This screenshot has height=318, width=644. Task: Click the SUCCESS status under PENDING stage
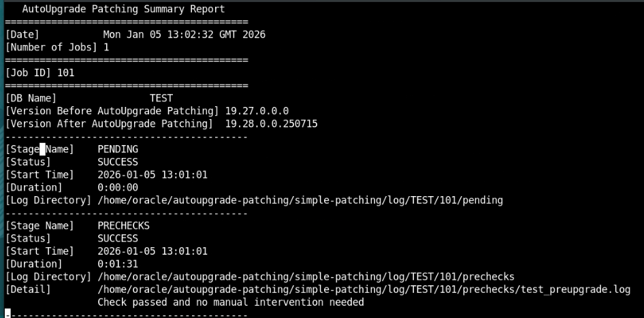tap(118, 162)
